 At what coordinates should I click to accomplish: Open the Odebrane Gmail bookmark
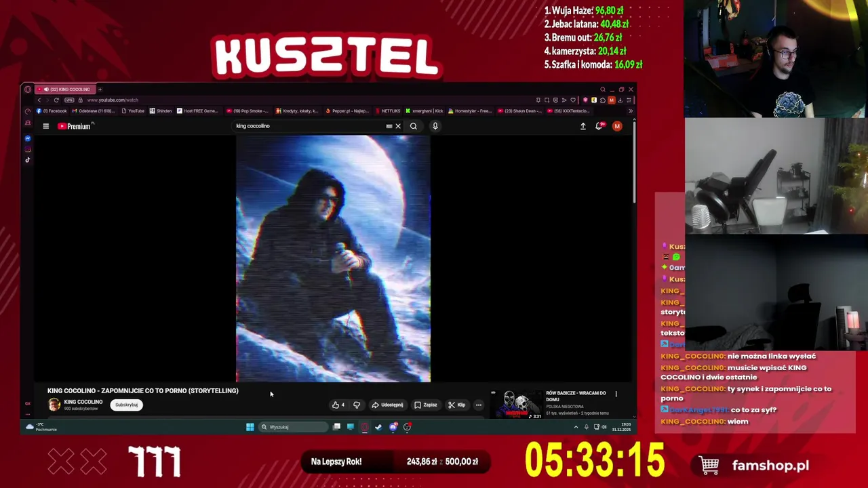click(94, 111)
